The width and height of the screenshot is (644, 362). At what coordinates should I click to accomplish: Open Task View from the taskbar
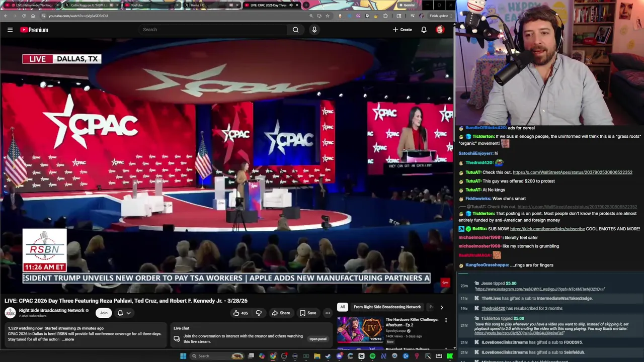tap(251, 356)
